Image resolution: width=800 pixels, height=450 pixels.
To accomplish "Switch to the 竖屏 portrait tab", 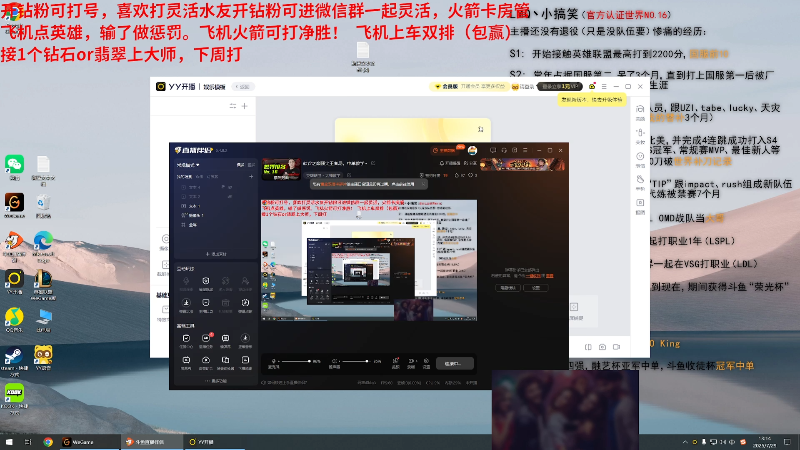I will coord(251,165).
